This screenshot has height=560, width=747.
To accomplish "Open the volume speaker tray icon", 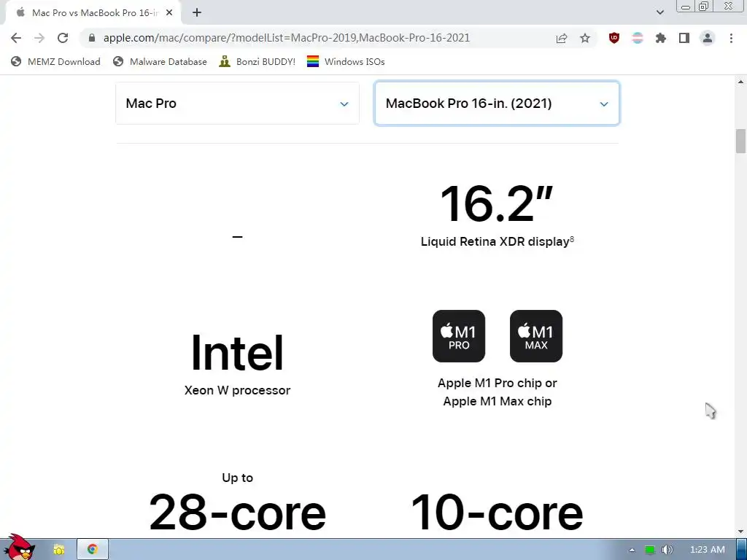I will pos(667,550).
